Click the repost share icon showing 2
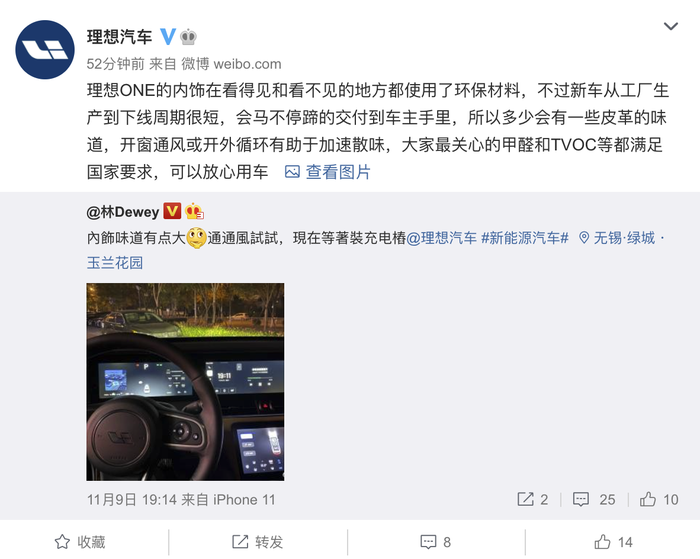The height and width of the screenshot is (559, 700). click(x=532, y=499)
